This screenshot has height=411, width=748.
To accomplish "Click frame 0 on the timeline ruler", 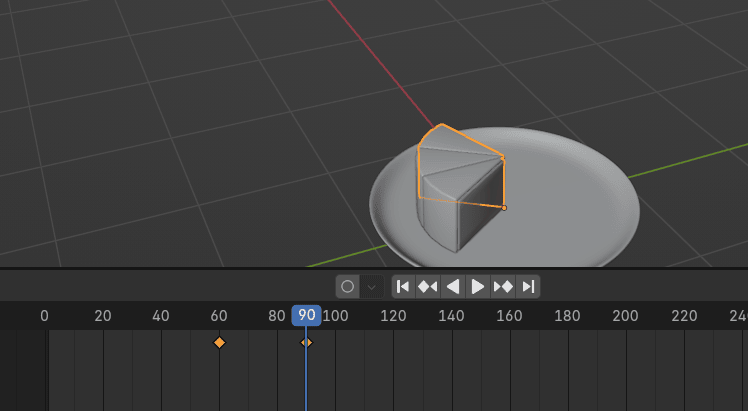I will pyautogui.click(x=44, y=316).
